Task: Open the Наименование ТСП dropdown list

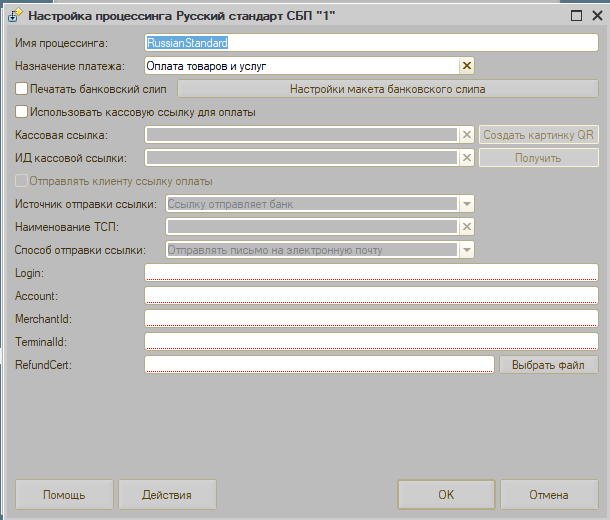Action: click(466, 227)
